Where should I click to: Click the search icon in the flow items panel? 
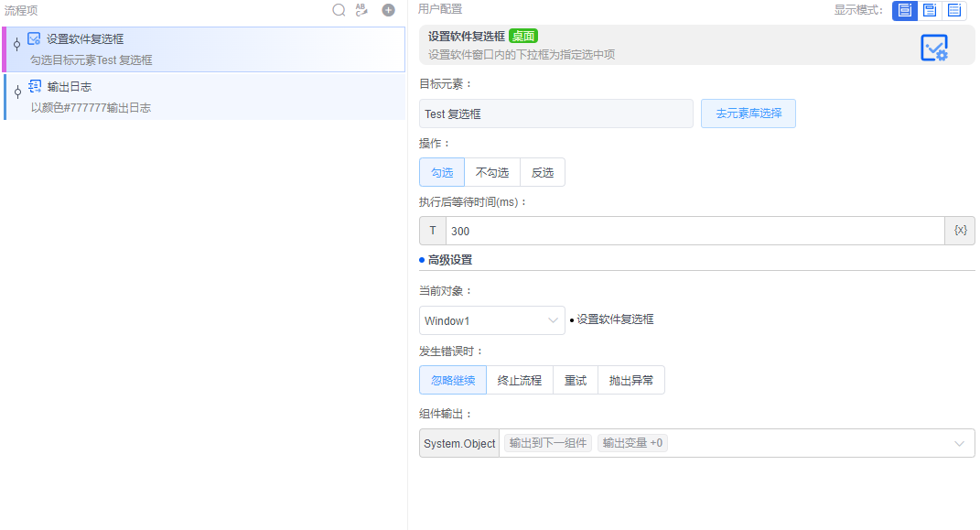[339, 10]
